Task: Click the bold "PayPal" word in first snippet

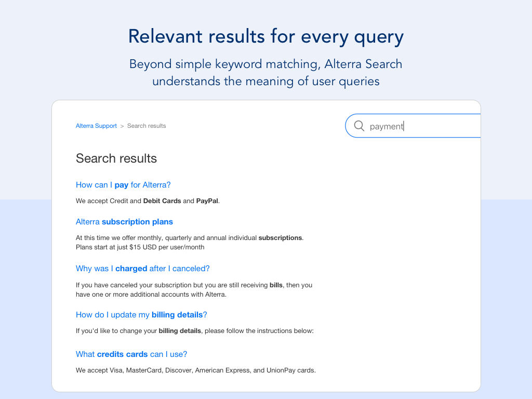Action: coord(207,201)
